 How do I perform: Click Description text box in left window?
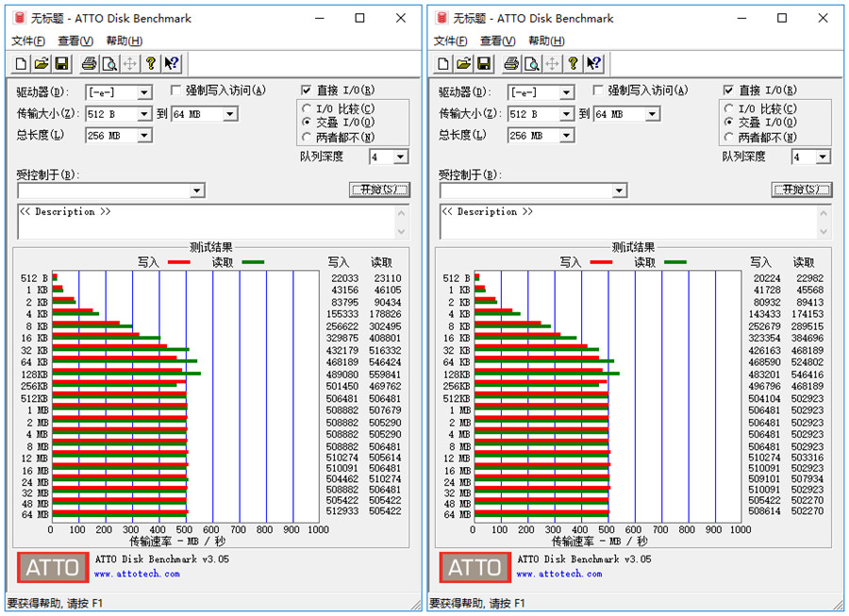pos(206,222)
